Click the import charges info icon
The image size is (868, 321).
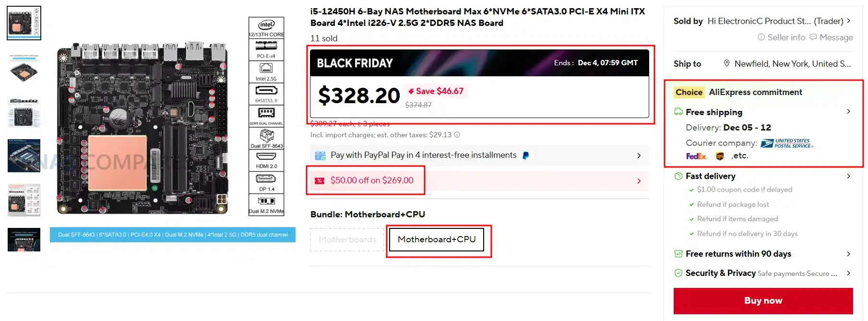click(457, 135)
